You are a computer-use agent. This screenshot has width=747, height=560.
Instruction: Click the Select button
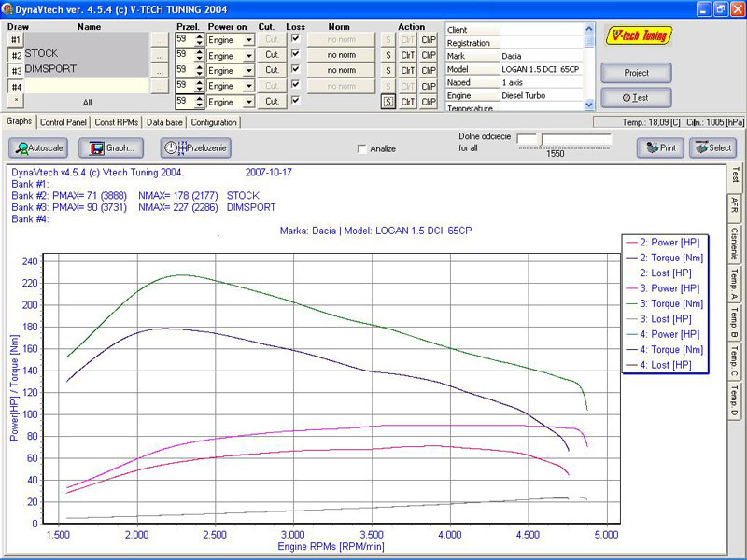click(712, 147)
